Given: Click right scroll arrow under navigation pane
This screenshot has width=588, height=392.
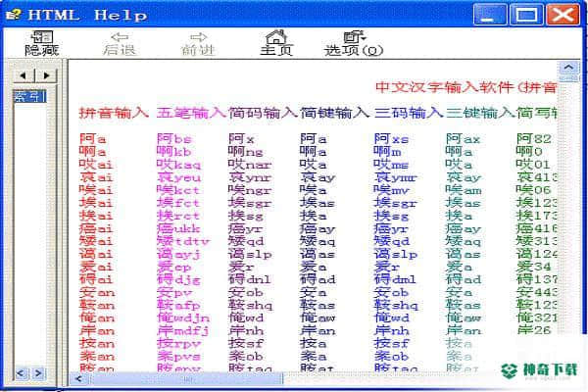Looking at the screenshot, I should tap(38, 373).
